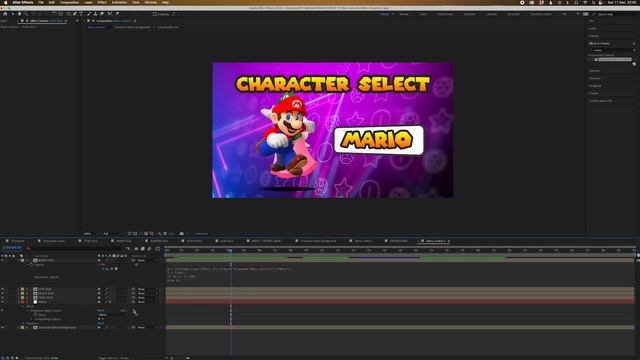This screenshot has width=640, height=360.
Task: Click the macOS Wi-Fi status icon
Action: pyautogui.click(x=585, y=2)
